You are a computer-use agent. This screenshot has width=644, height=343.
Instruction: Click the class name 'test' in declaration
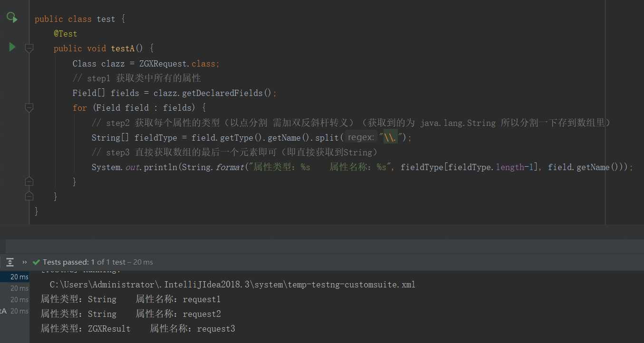pyautogui.click(x=106, y=19)
